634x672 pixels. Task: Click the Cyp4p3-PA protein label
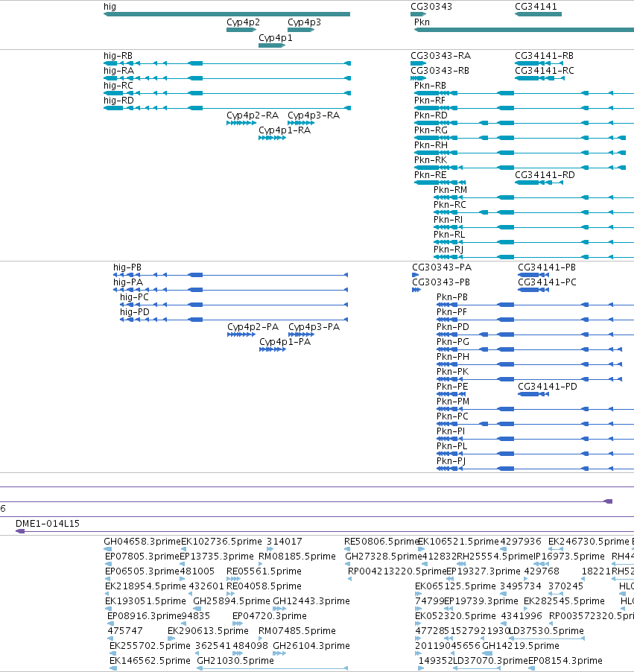pos(314,327)
